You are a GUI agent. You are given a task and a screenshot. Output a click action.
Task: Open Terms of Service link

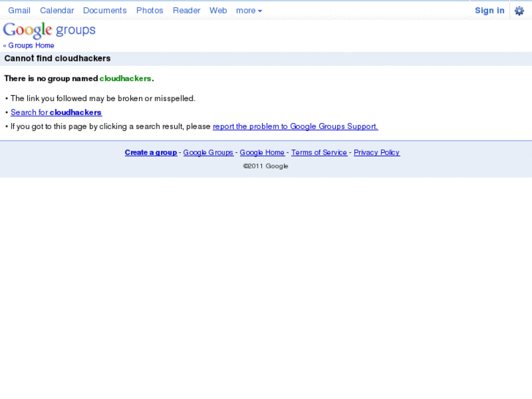click(x=319, y=152)
